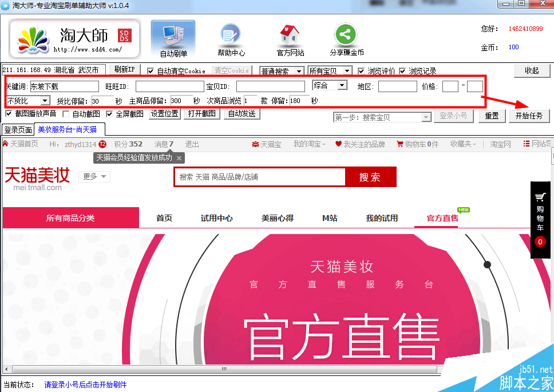Open the black sidebar 购物车 cart icon
This screenshot has height=392, width=554.
pyautogui.click(x=540, y=197)
